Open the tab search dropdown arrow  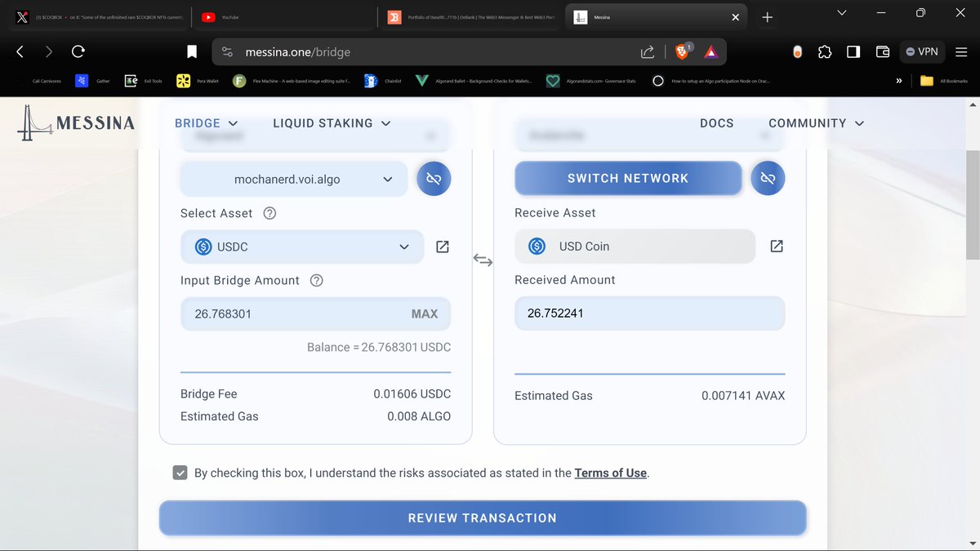coord(842,12)
